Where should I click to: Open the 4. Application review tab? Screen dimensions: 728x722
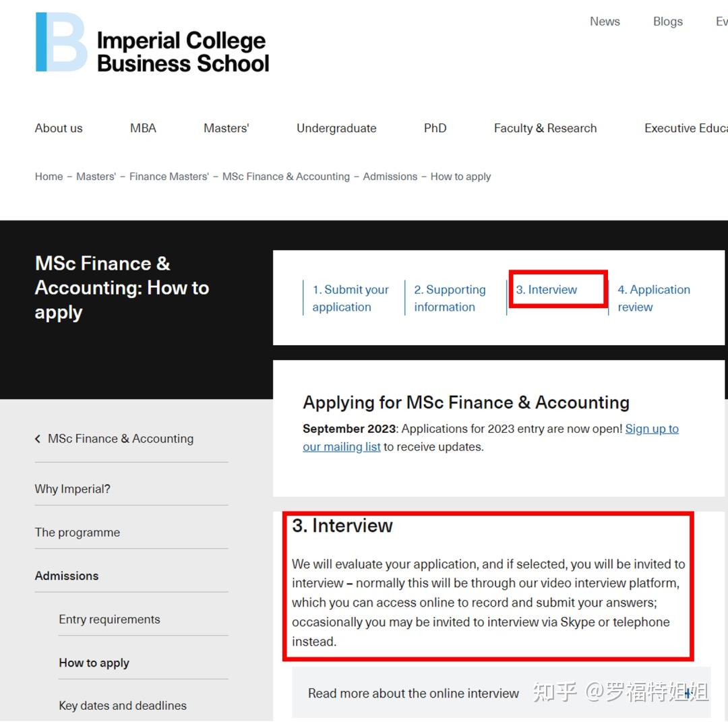tap(653, 298)
